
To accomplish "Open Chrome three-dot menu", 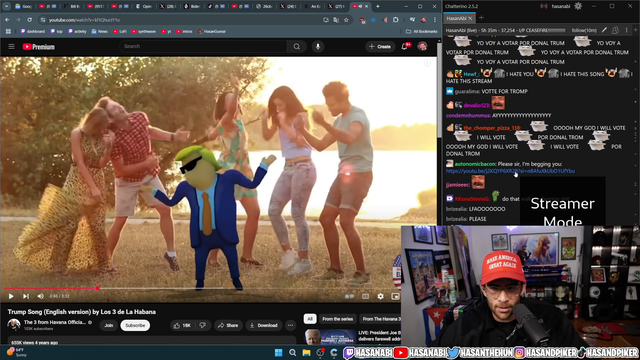I will tap(434, 20).
